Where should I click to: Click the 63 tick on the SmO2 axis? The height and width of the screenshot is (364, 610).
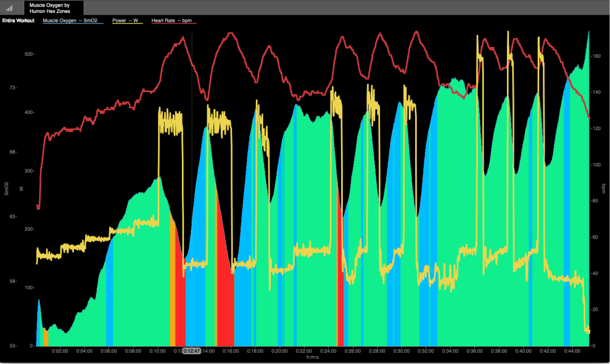point(13,216)
